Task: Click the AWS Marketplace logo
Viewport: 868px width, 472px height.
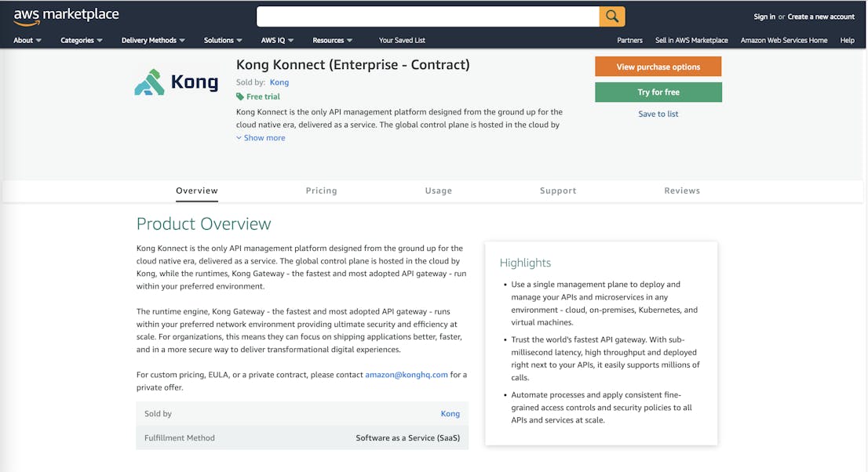Action: 66,16
